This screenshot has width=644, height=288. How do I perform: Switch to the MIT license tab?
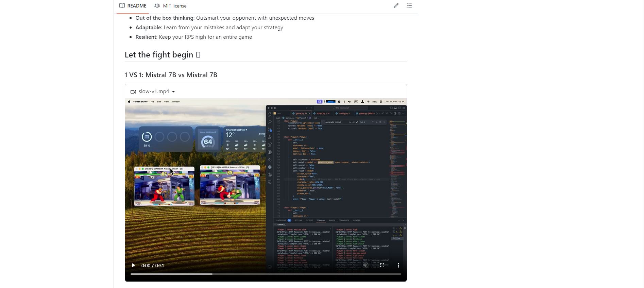(x=170, y=6)
